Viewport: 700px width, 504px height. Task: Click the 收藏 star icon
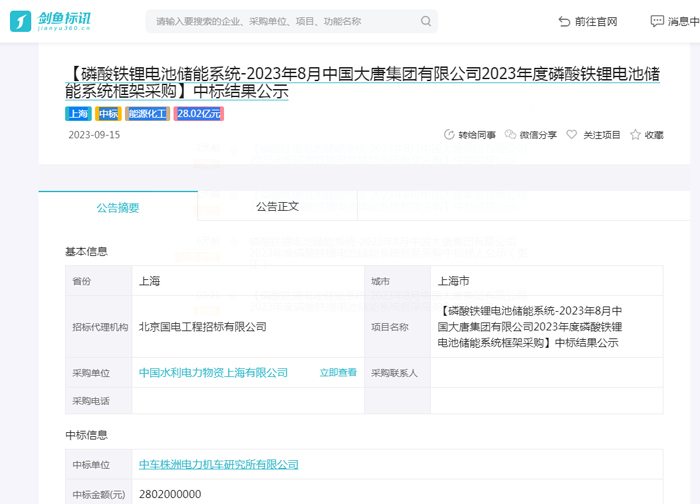click(x=635, y=135)
